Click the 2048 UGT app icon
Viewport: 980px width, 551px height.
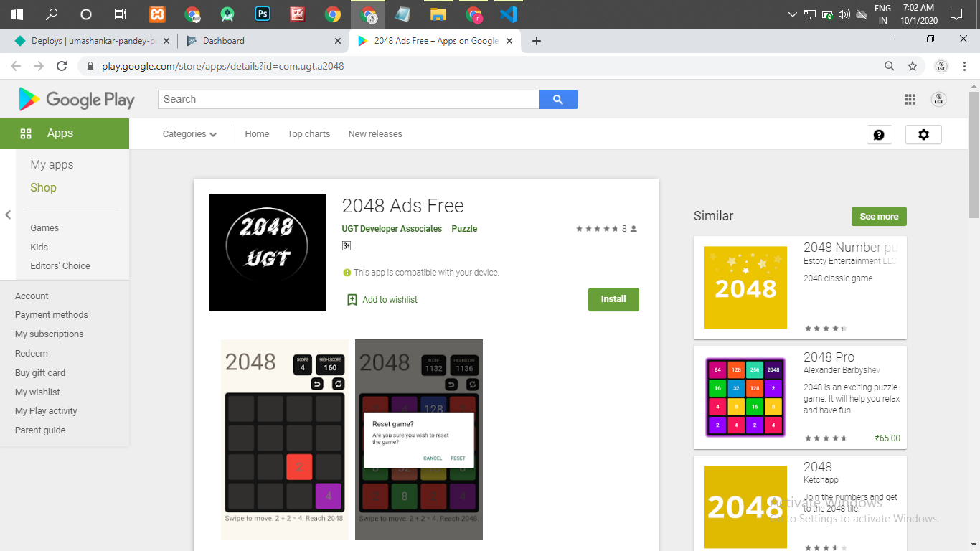tap(268, 253)
